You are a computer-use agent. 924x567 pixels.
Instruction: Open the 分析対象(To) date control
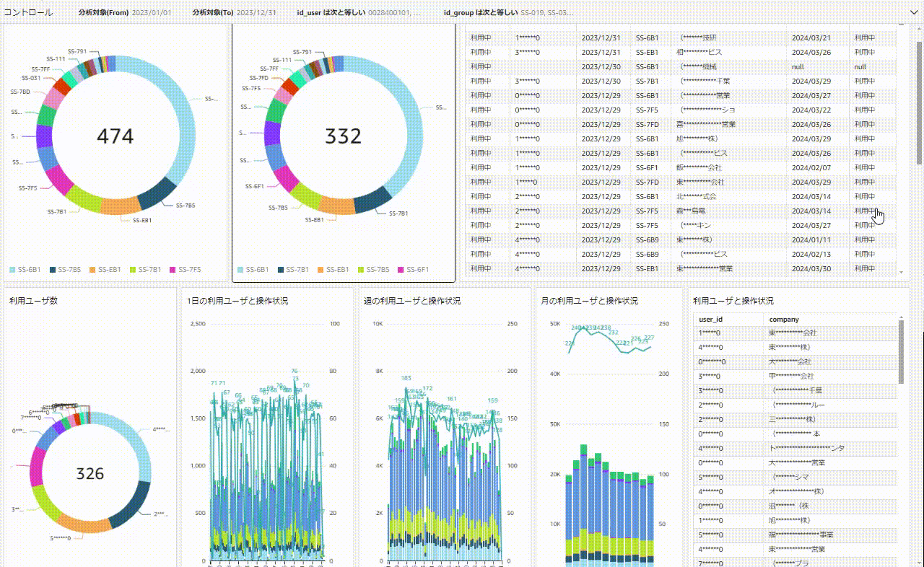tap(234, 13)
